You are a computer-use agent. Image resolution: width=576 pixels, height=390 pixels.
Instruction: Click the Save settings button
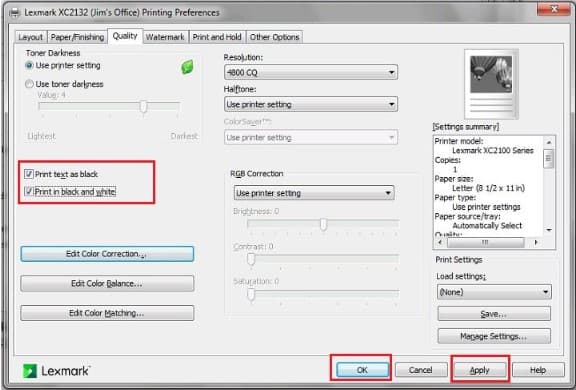494,314
